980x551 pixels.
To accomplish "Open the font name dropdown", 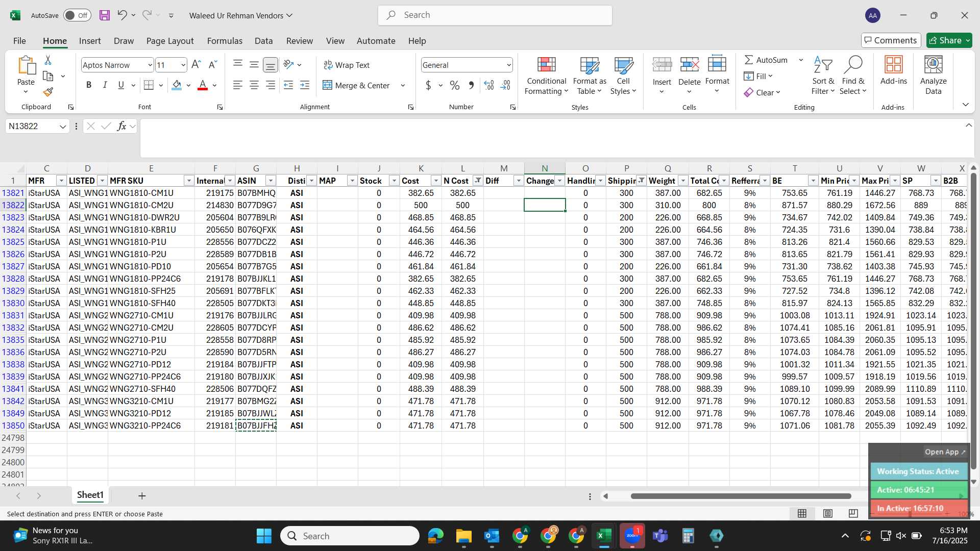I will coord(150,65).
